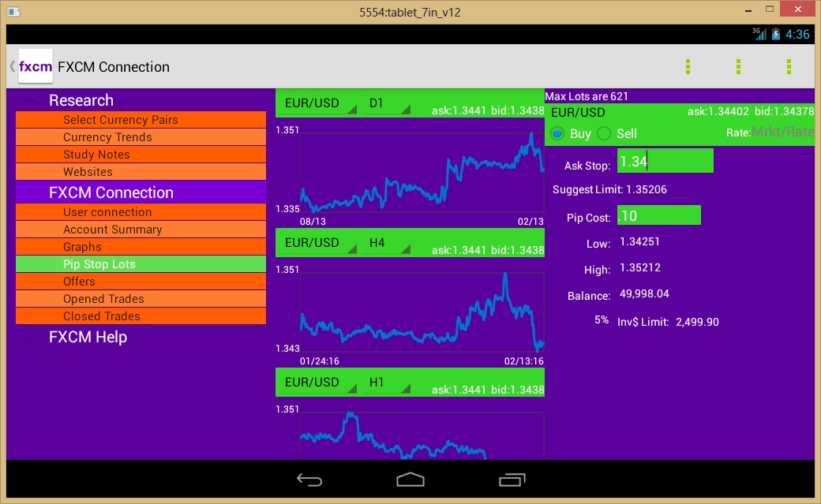Tap the Android recent apps button
Image resolution: width=821 pixels, height=504 pixels.
point(512,480)
